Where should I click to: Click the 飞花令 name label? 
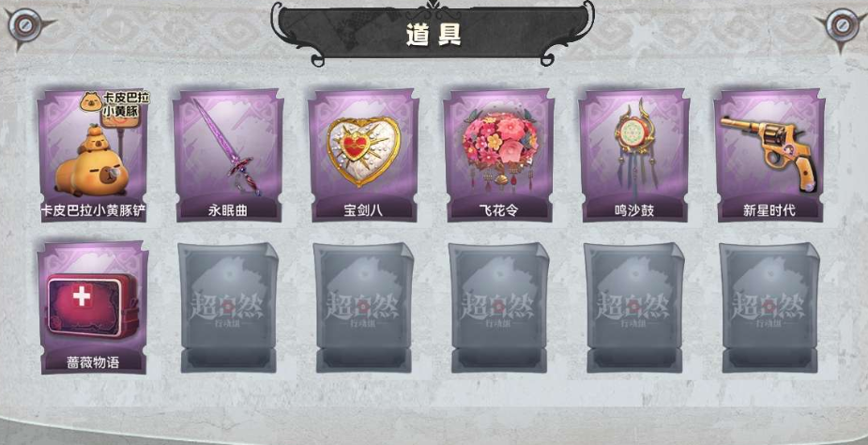point(498,210)
